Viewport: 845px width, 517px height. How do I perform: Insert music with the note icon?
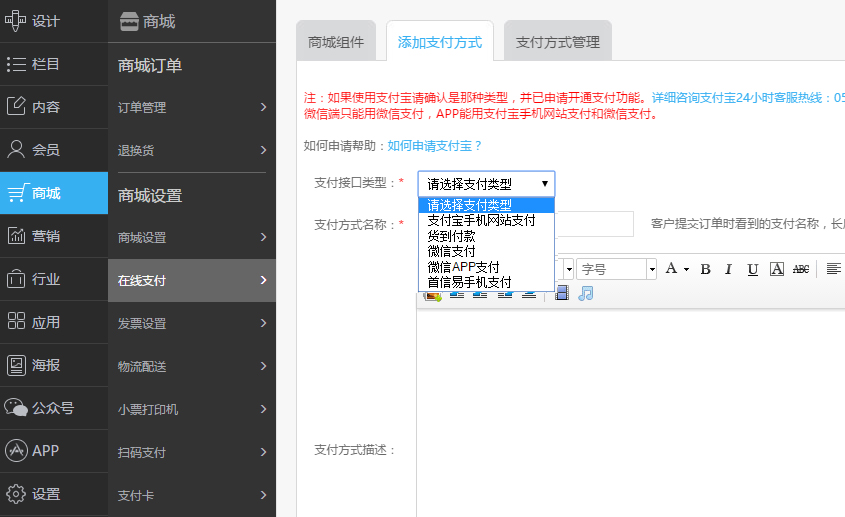tap(585, 293)
